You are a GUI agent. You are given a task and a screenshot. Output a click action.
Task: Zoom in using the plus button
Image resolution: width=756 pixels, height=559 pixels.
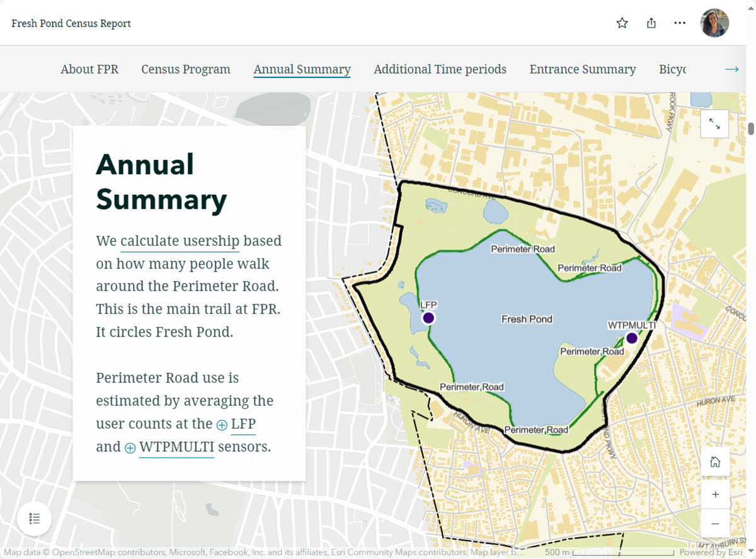pyautogui.click(x=715, y=494)
